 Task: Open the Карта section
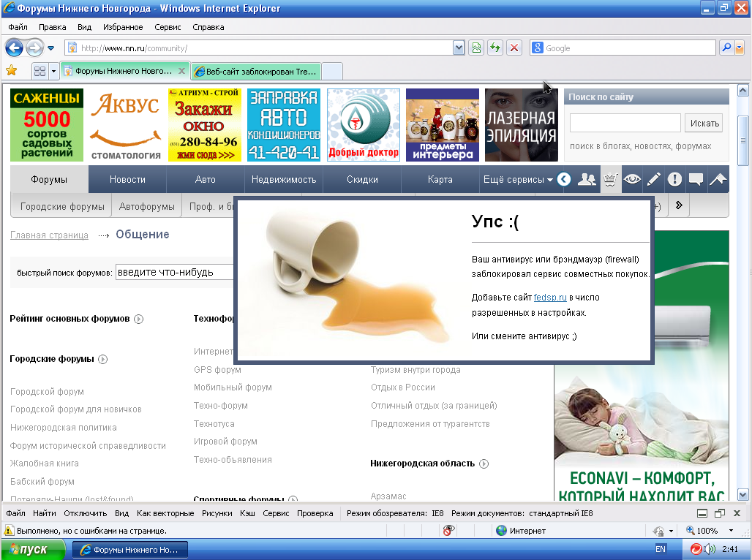[440, 179]
